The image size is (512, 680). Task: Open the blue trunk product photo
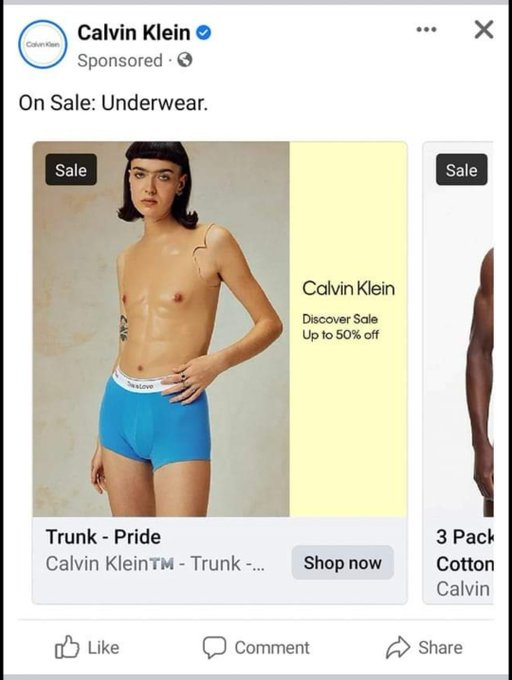point(161,329)
